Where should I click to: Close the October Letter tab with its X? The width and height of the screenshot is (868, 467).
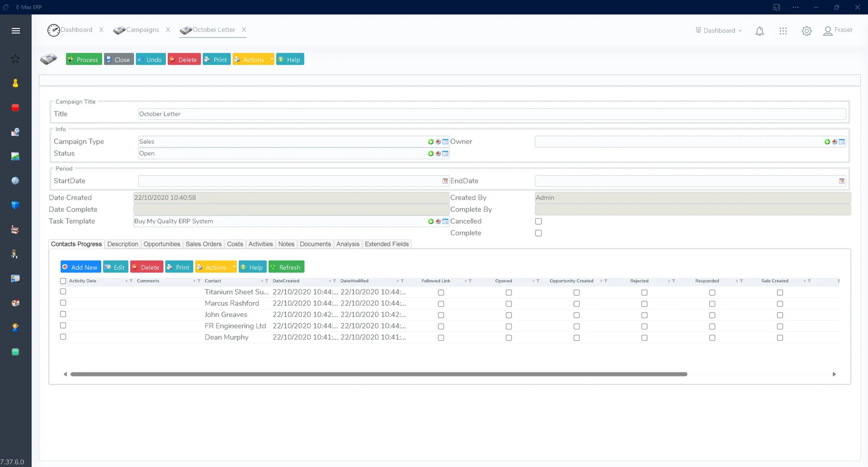click(244, 30)
